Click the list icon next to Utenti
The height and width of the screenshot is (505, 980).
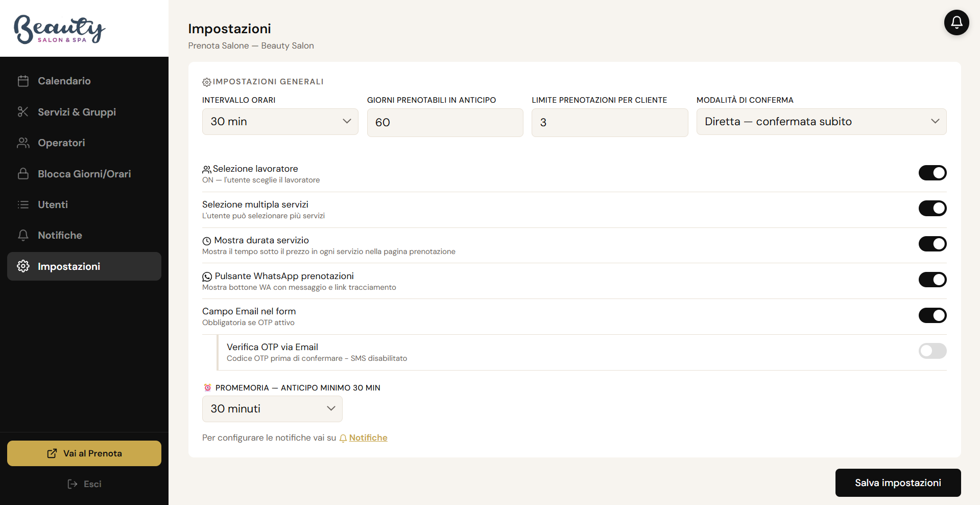[x=23, y=204]
